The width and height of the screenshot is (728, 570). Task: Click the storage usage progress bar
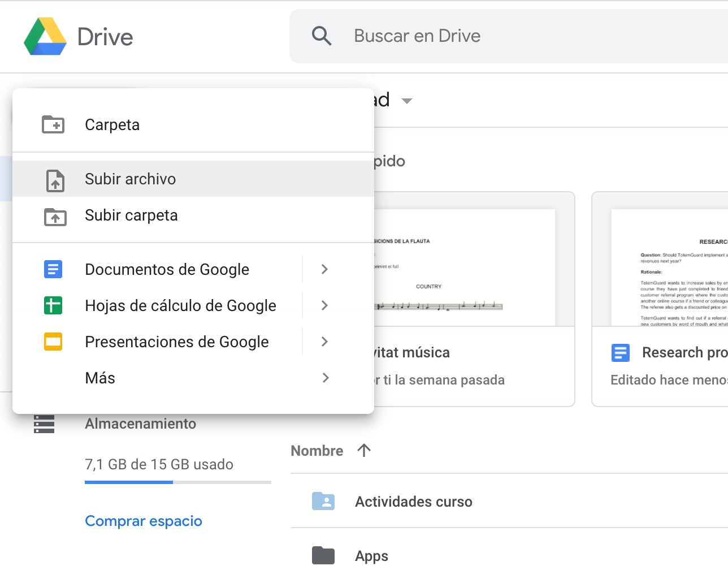pos(178,482)
